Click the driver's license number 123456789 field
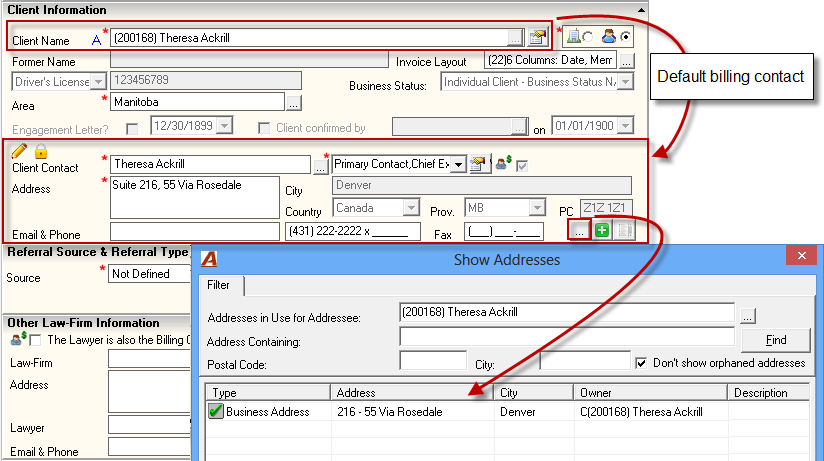Screen dimensions: 824x461 tap(205, 80)
